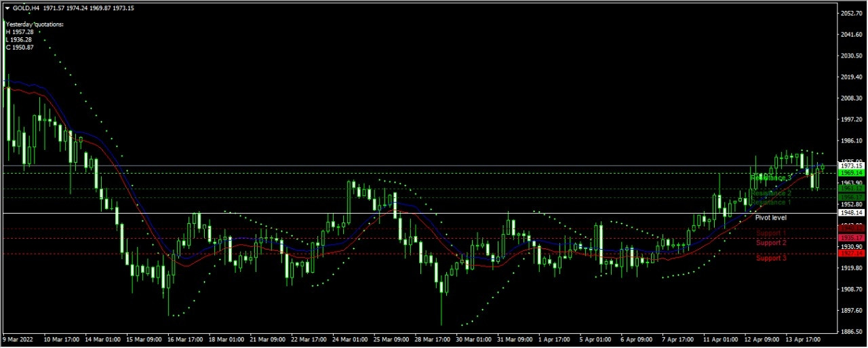
Task: Select the red 1927.14 price tag
Action: 851,253
